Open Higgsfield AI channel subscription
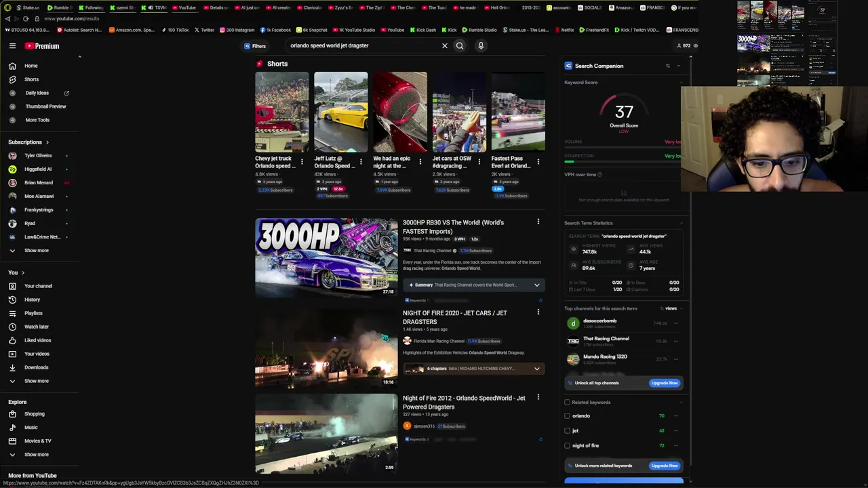The image size is (868, 488). click(x=39, y=169)
